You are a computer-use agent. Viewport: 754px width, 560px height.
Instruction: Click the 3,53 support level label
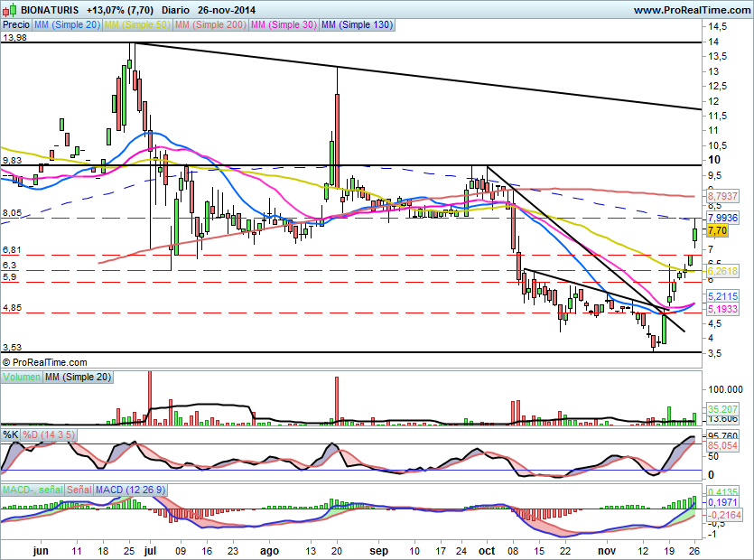click(12, 346)
